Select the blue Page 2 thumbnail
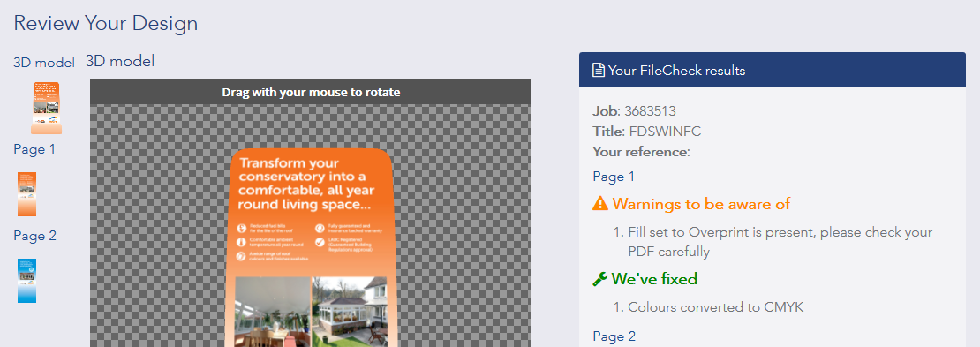Image resolution: width=980 pixels, height=347 pixels. click(26, 281)
